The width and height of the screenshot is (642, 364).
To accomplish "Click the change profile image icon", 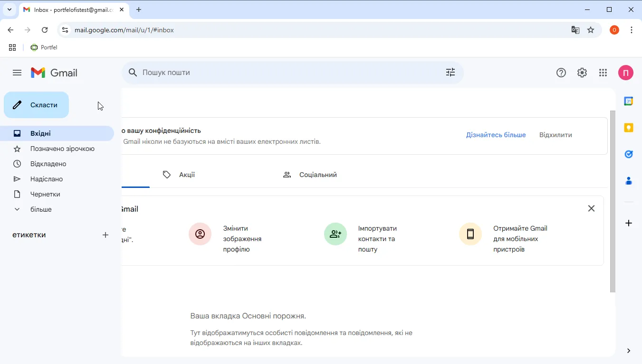I will [x=200, y=234].
